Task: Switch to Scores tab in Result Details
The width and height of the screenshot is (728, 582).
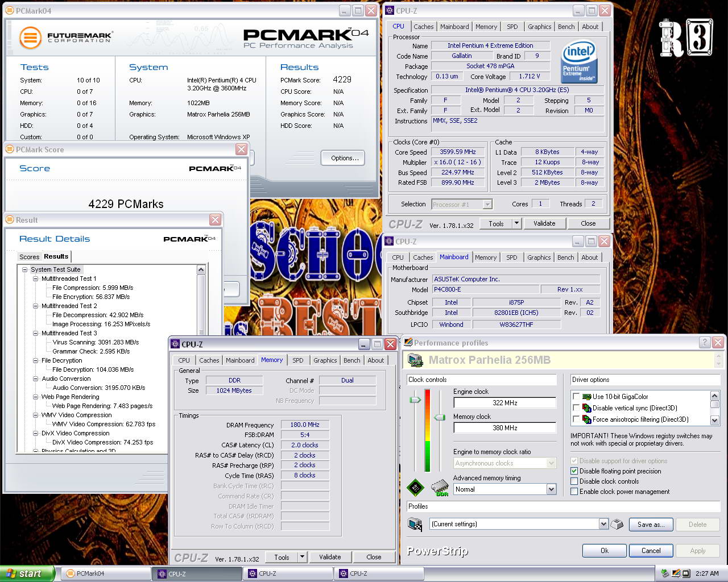Action: coord(30,257)
